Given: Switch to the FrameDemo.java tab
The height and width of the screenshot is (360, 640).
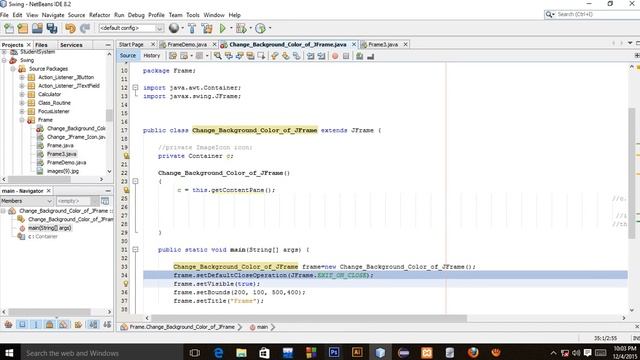Looking at the screenshot, I should click(x=187, y=44).
